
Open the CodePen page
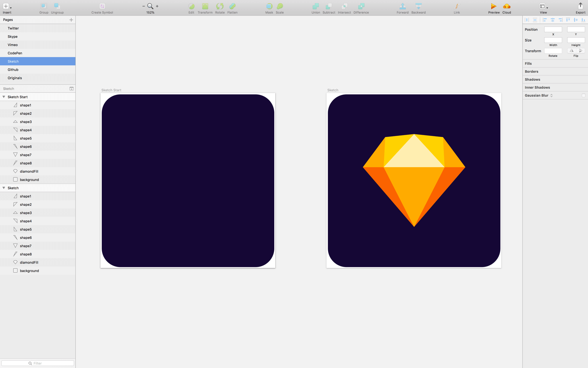tap(38, 53)
